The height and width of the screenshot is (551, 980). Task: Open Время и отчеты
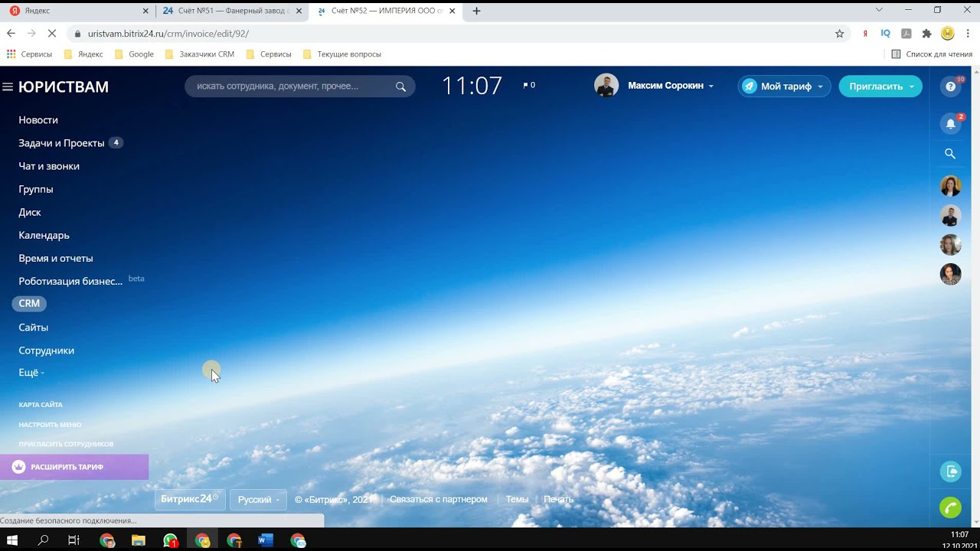coord(56,258)
